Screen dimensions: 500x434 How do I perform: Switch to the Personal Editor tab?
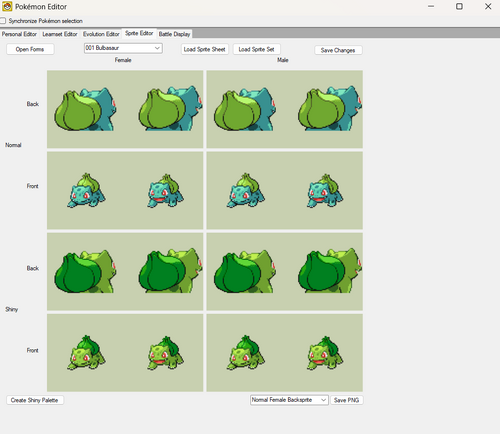click(x=19, y=34)
